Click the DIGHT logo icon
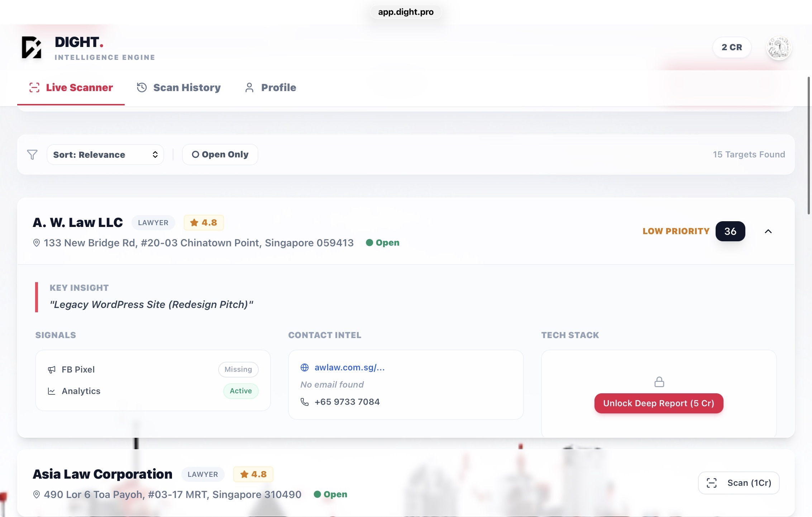The width and height of the screenshot is (812, 517). 32,47
